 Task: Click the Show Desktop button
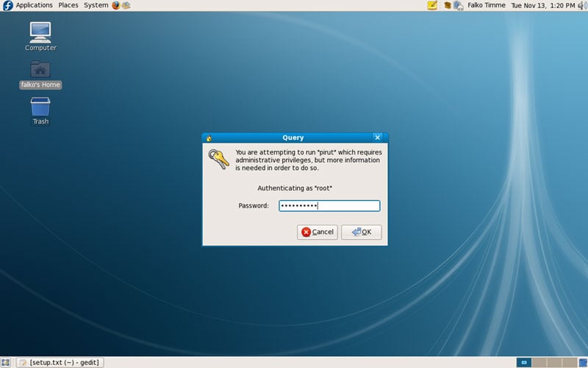6,362
